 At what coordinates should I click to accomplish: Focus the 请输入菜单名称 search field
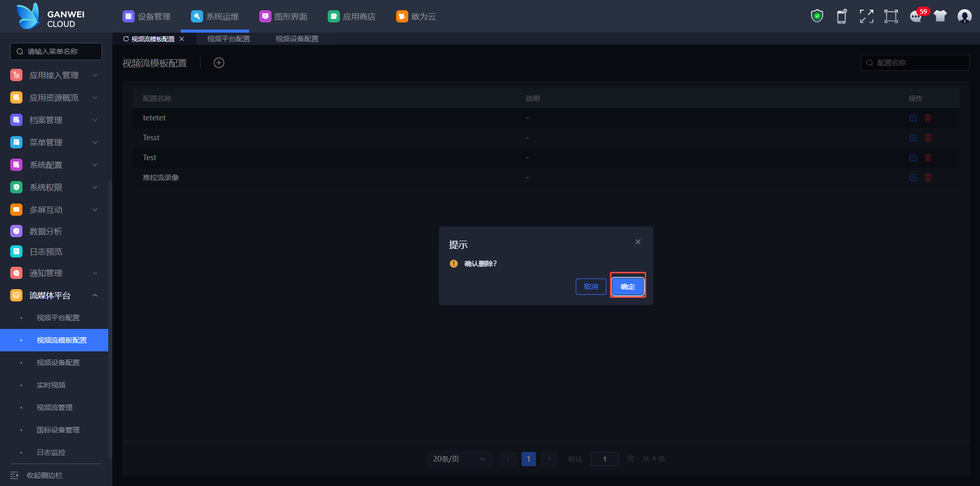point(56,52)
